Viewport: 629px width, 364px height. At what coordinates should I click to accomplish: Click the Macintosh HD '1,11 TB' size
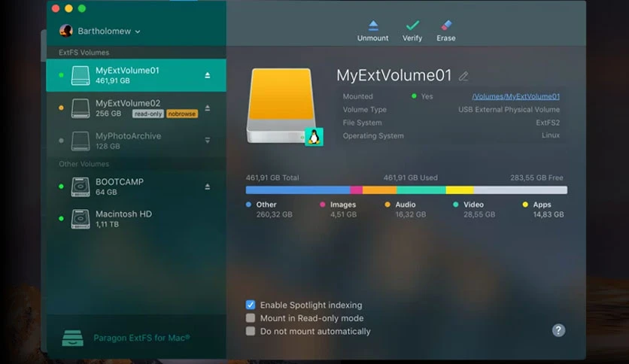[107, 225]
